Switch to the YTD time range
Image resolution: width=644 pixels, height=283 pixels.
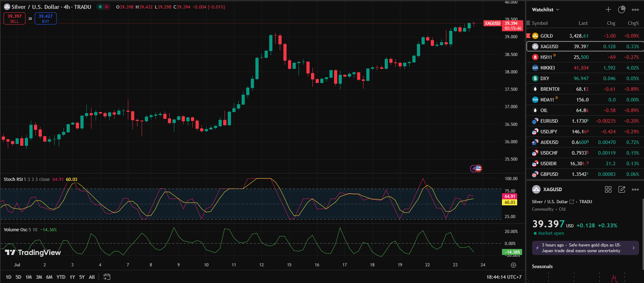[61, 277]
